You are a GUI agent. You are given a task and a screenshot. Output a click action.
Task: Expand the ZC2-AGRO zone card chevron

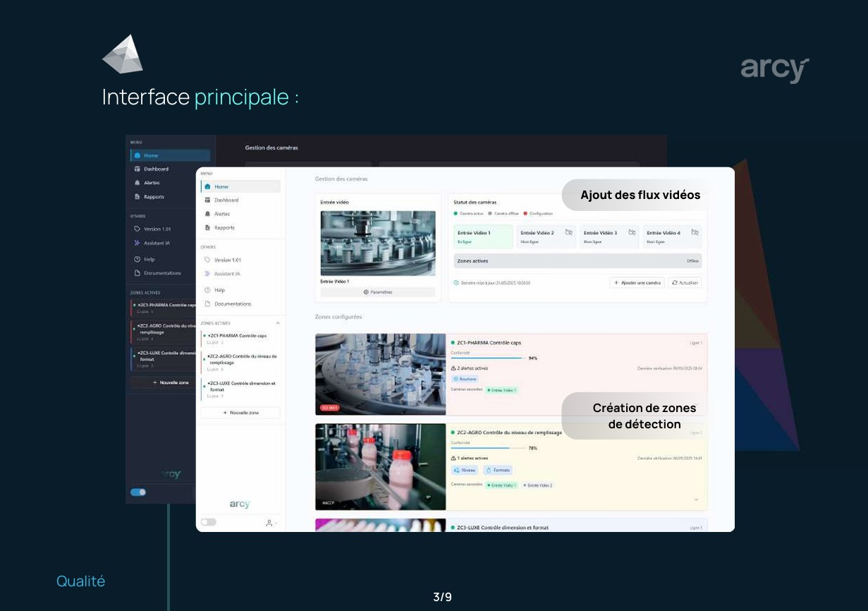[x=697, y=500]
